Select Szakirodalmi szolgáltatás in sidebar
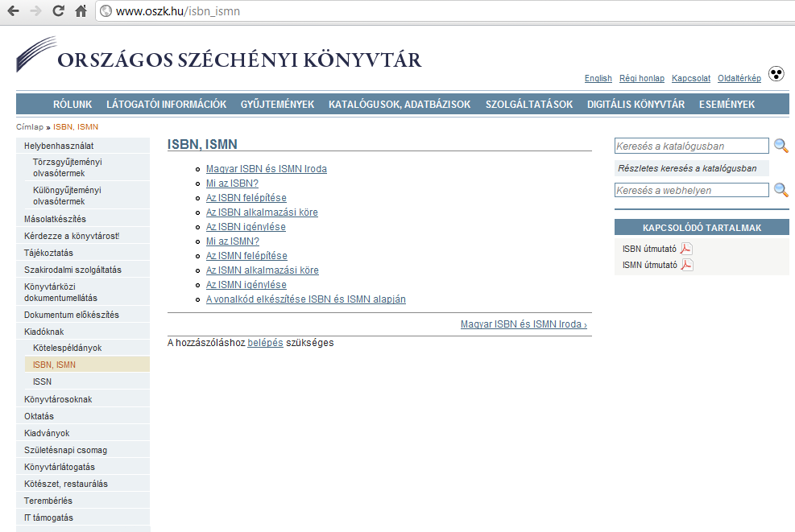 (x=83, y=270)
